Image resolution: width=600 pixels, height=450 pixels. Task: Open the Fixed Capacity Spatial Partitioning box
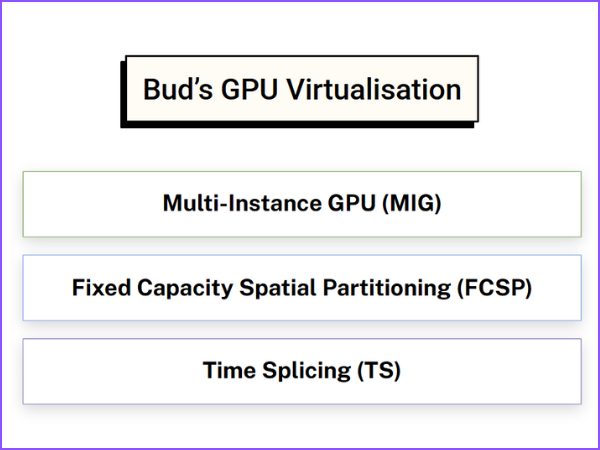coord(301,288)
